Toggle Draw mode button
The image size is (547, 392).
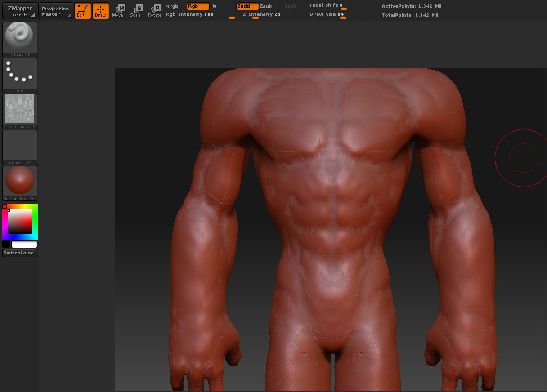(101, 11)
